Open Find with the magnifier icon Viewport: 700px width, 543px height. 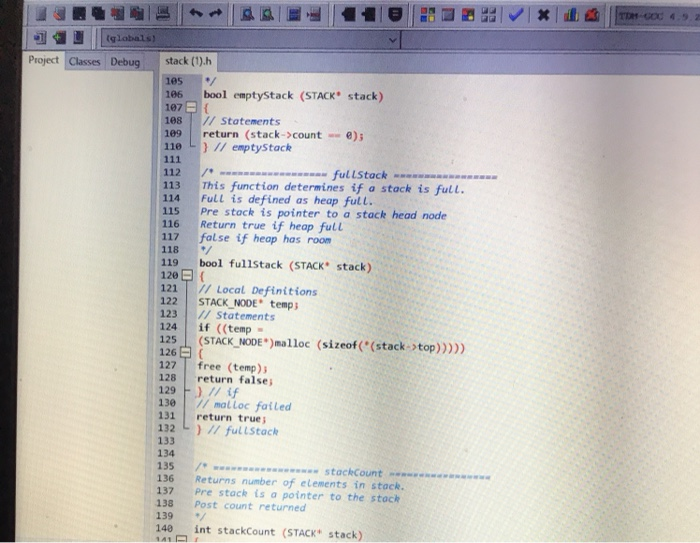(247, 15)
